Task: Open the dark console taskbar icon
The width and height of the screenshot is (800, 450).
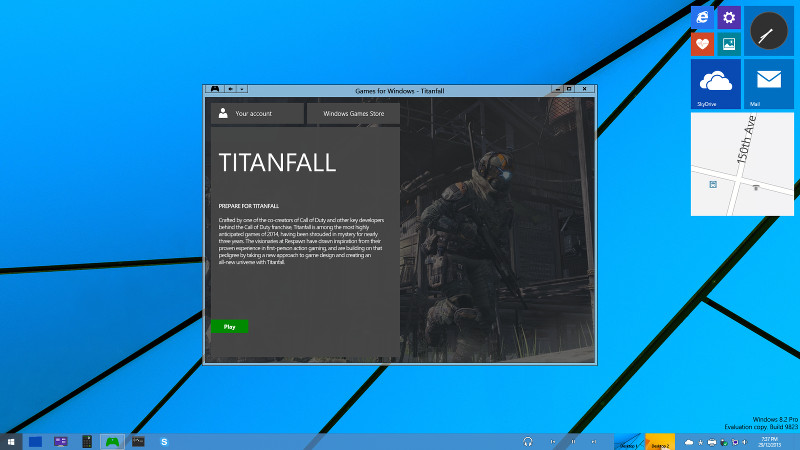Action: click(x=138, y=442)
